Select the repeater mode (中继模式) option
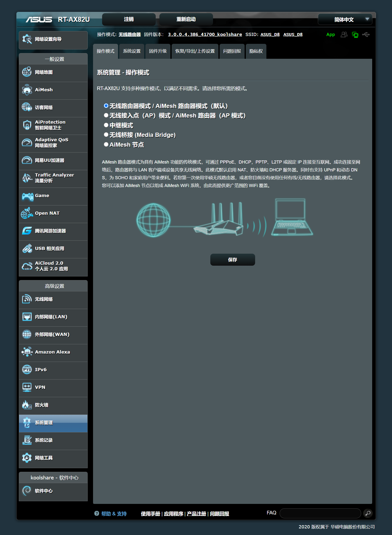 (x=106, y=125)
